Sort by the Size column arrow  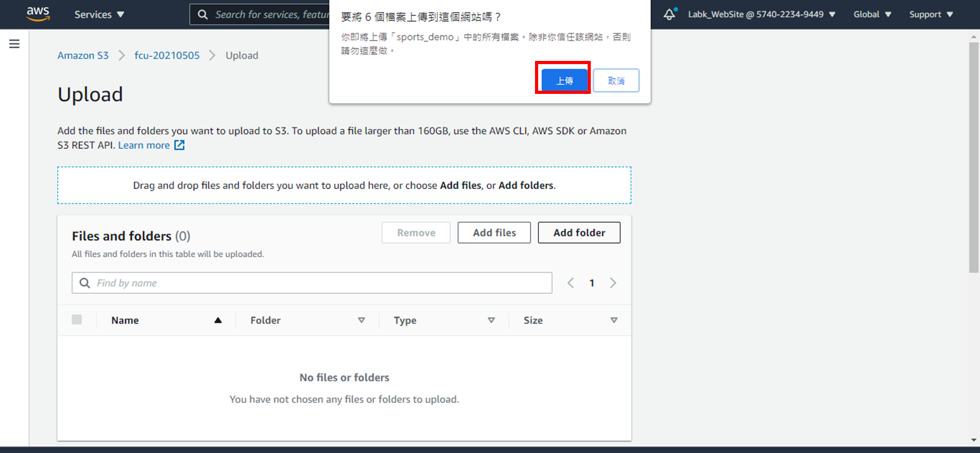click(x=614, y=320)
